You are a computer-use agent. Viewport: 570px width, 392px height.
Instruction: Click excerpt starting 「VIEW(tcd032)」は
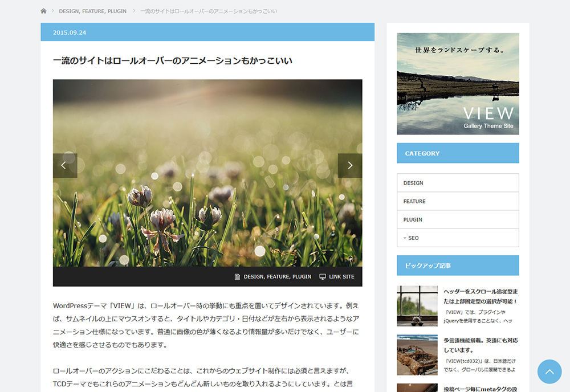(480, 365)
